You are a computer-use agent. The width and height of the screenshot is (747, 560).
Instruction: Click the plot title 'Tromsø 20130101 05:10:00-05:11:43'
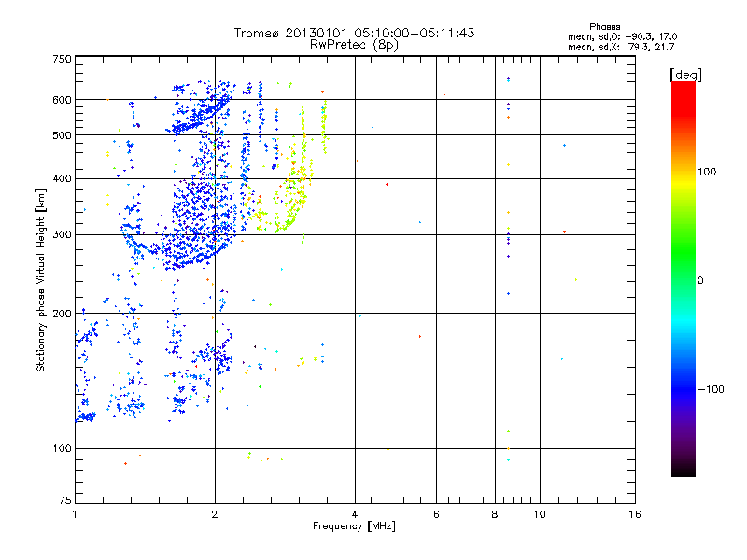[354, 33]
